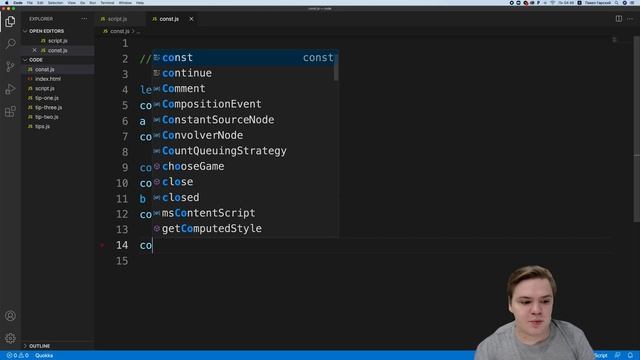Choose the CountQueuingStrategy suggestion
This screenshot has height=360, width=640.
tap(243, 151)
